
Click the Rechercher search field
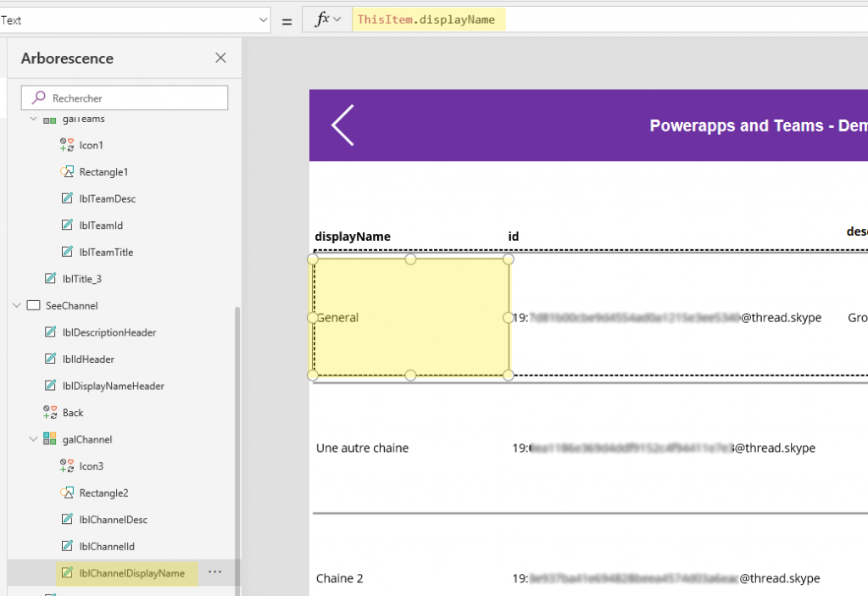(125, 98)
